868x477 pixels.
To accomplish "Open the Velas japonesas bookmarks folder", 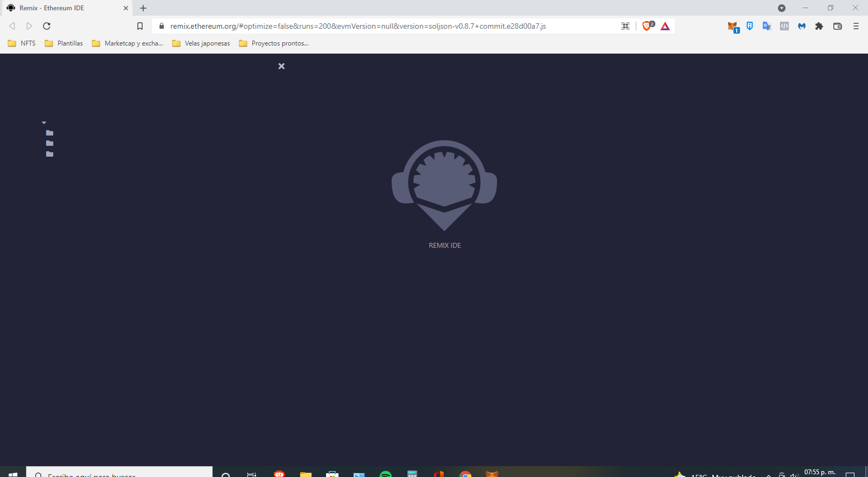I will tap(201, 43).
